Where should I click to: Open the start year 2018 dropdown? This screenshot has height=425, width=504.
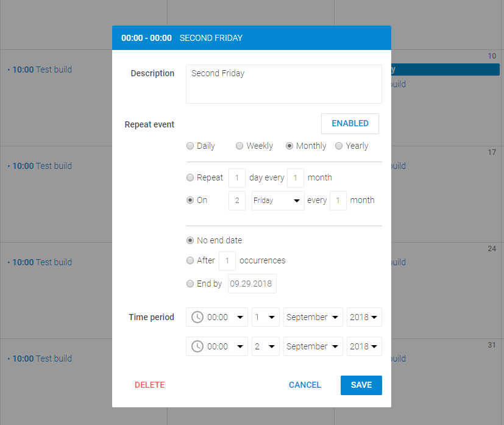[364, 317]
